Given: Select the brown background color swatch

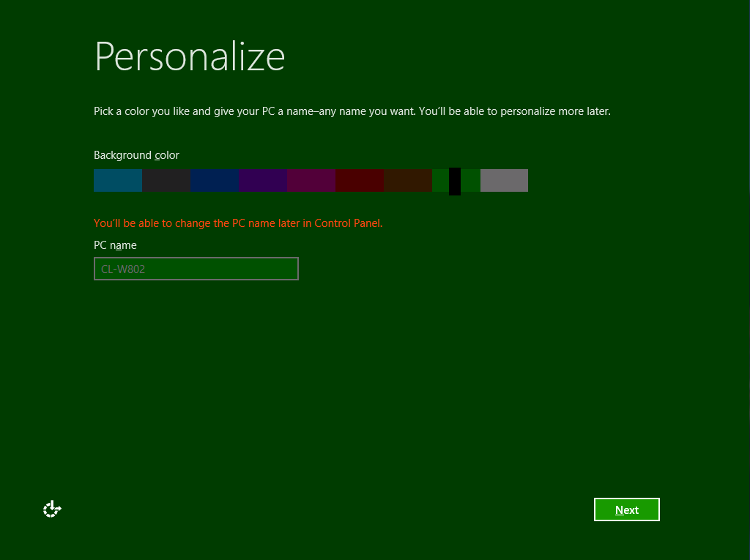Looking at the screenshot, I should [x=407, y=180].
